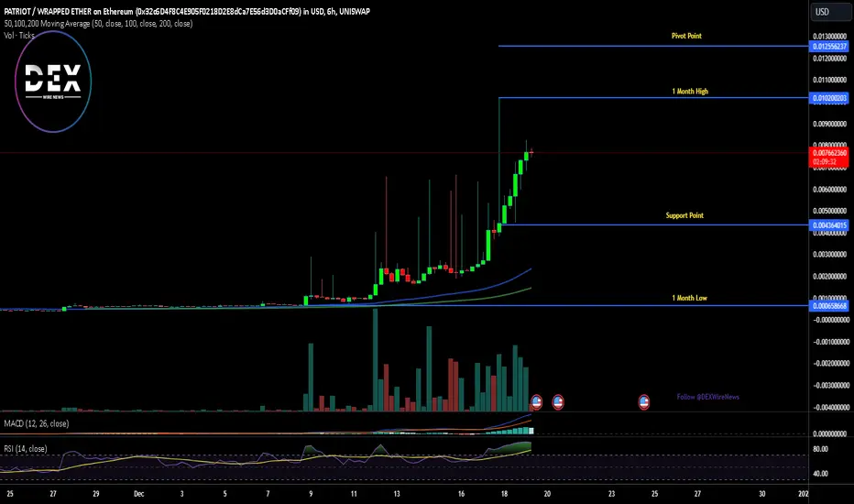Click the 13 date on the time axis
The height and width of the screenshot is (504, 854).
[x=397, y=494]
